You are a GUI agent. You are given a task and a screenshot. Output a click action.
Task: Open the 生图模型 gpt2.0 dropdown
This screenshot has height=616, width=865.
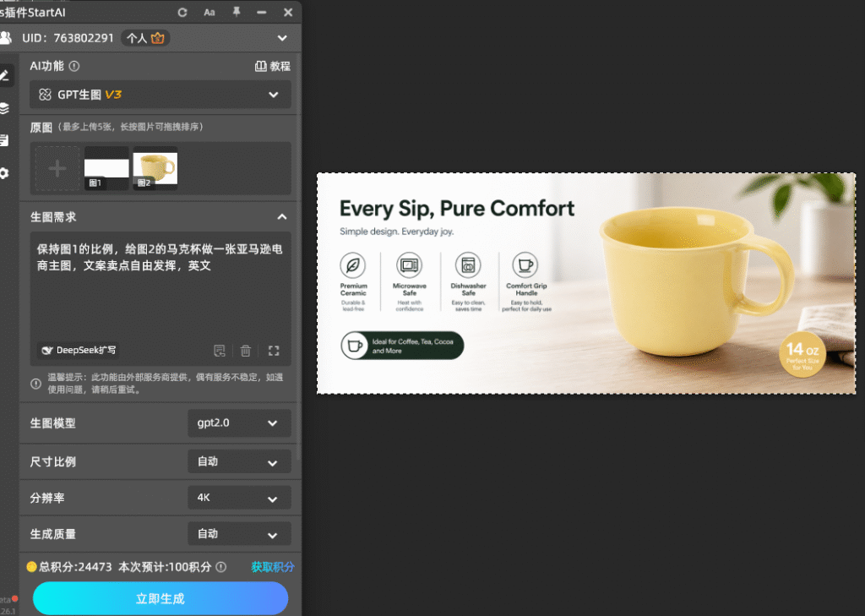point(239,423)
